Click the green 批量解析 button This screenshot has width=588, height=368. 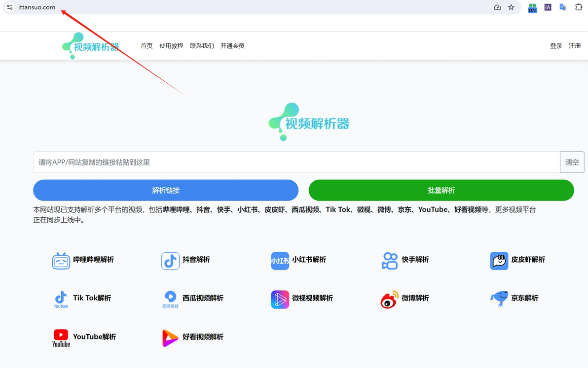pos(441,190)
